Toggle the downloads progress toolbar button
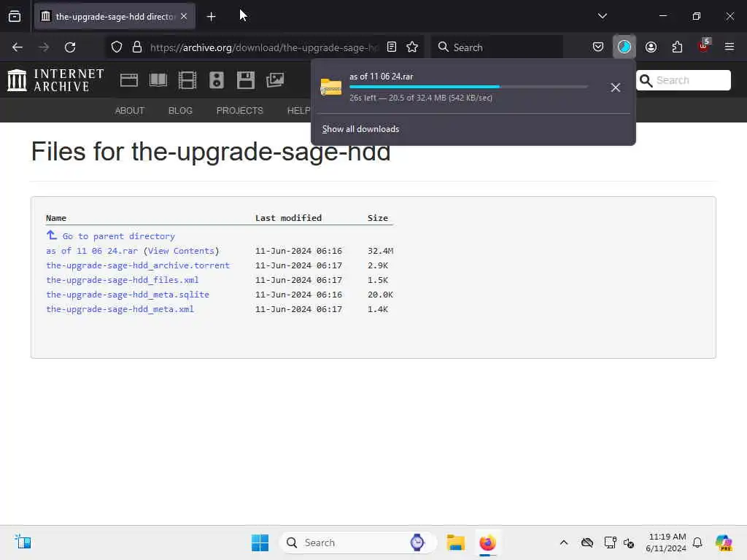 point(624,47)
